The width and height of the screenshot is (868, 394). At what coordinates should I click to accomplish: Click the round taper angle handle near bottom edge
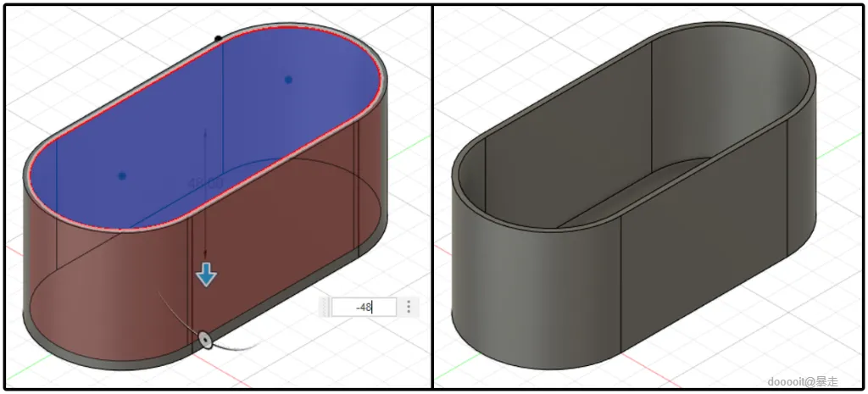click(x=205, y=339)
